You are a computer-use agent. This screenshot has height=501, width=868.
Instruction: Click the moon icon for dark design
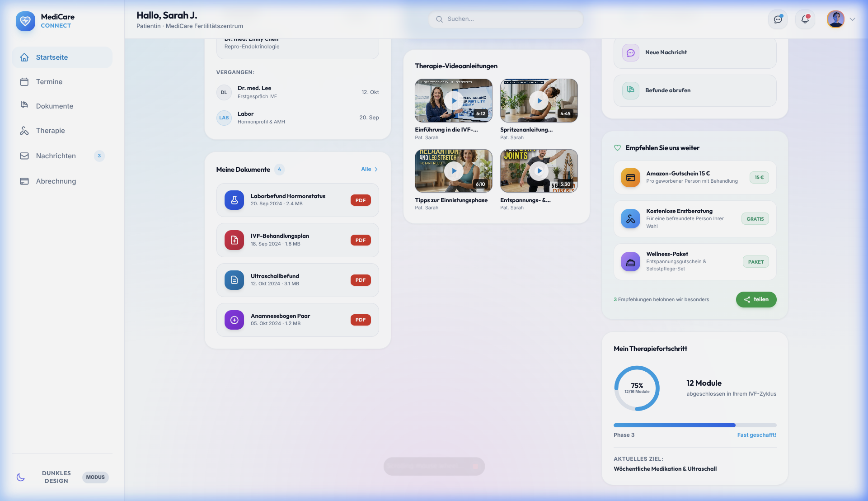click(x=21, y=477)
